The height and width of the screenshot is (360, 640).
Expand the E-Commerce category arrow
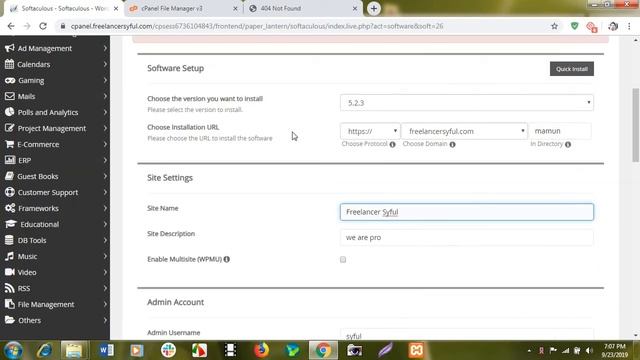(x=105, y=144)
